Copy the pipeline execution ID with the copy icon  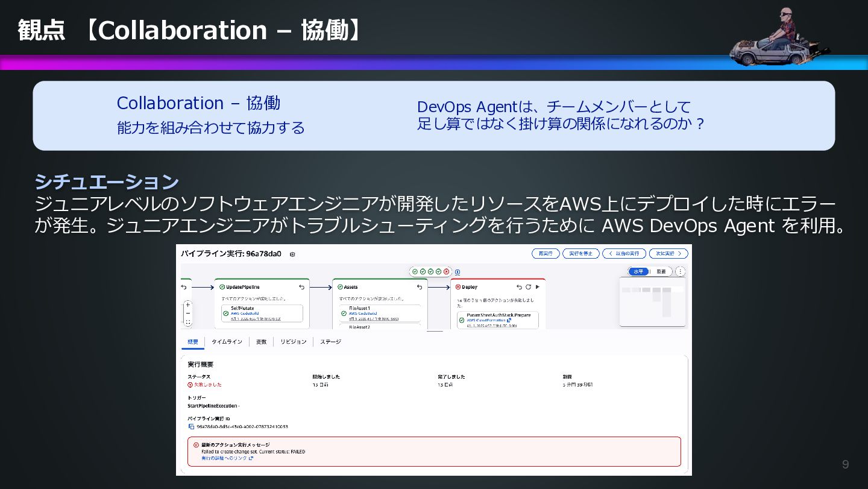(191, 426)
